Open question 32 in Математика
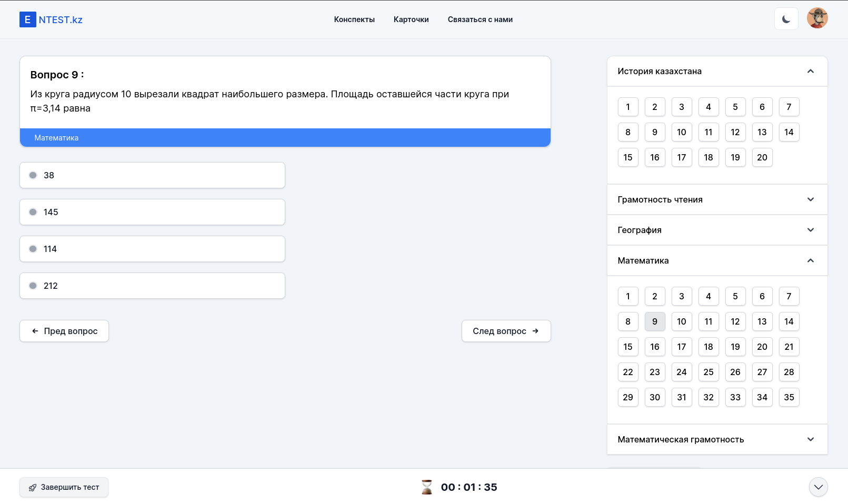The height and width of the screenshot is (504, 848). point(709,397)
